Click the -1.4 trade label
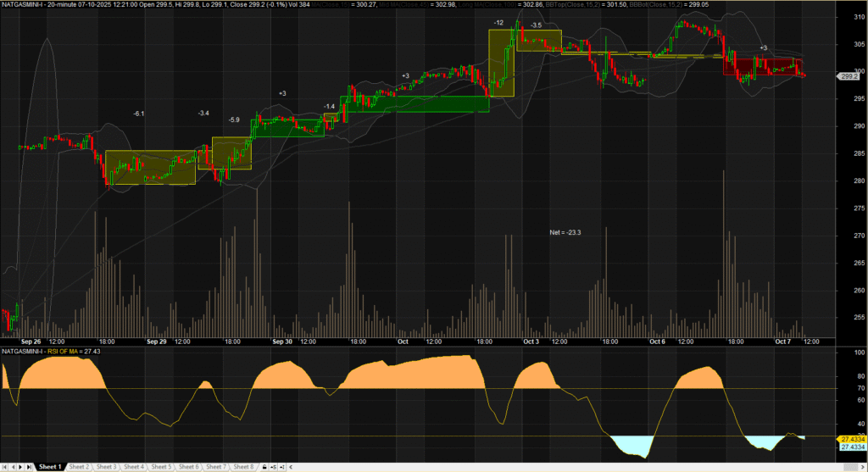The width and height of the screenshot is (868, 472). pyautogui.click(x=329, y=106)
